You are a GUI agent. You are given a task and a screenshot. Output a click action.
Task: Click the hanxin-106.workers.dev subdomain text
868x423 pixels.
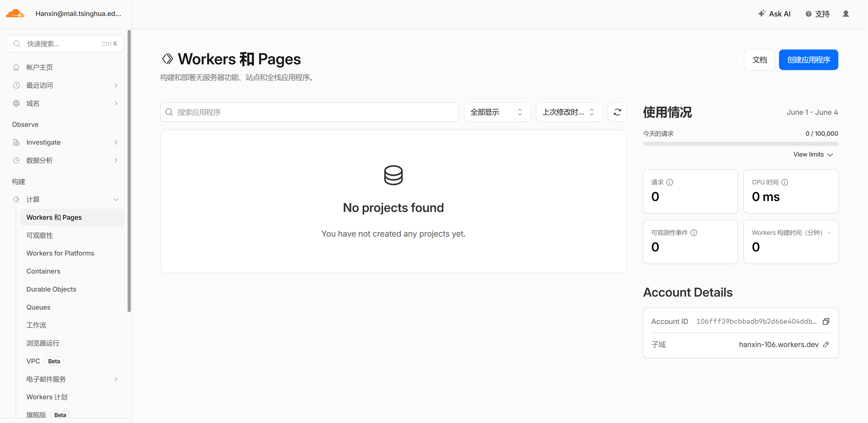click(779, 345)
